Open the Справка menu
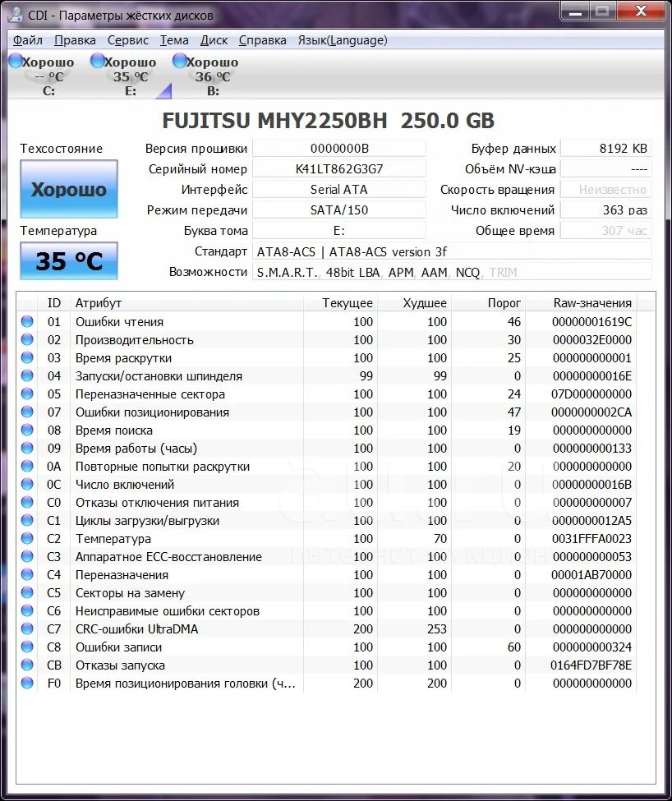 point(262,40)
